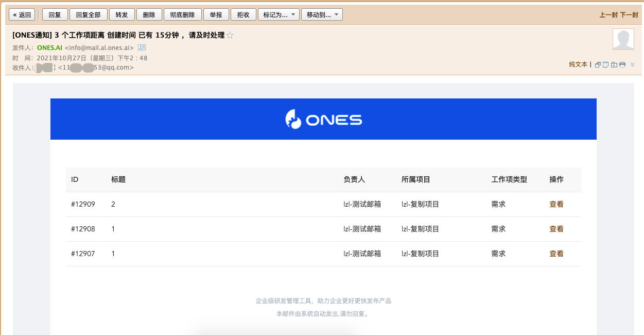Click lzl-测试邮箱 in row #12909
Image resolution: width=644 pixels, height=335 pixels.
[x=362, y=204]
